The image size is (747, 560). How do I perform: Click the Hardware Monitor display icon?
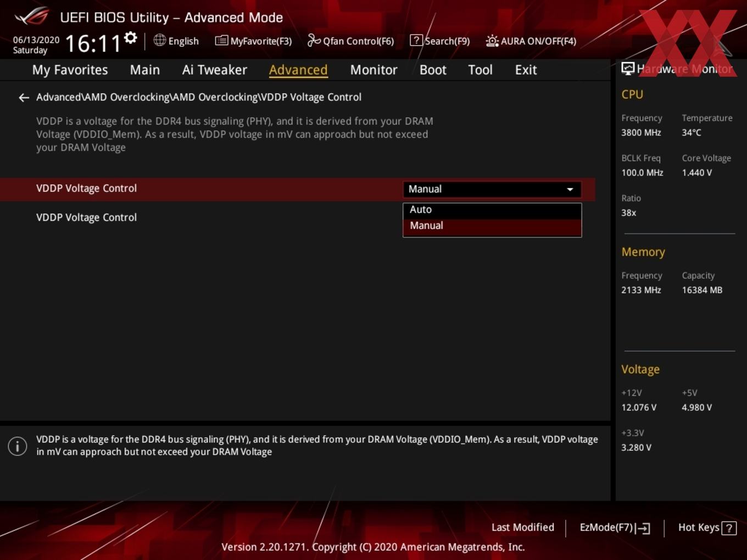tap(628, 69)
